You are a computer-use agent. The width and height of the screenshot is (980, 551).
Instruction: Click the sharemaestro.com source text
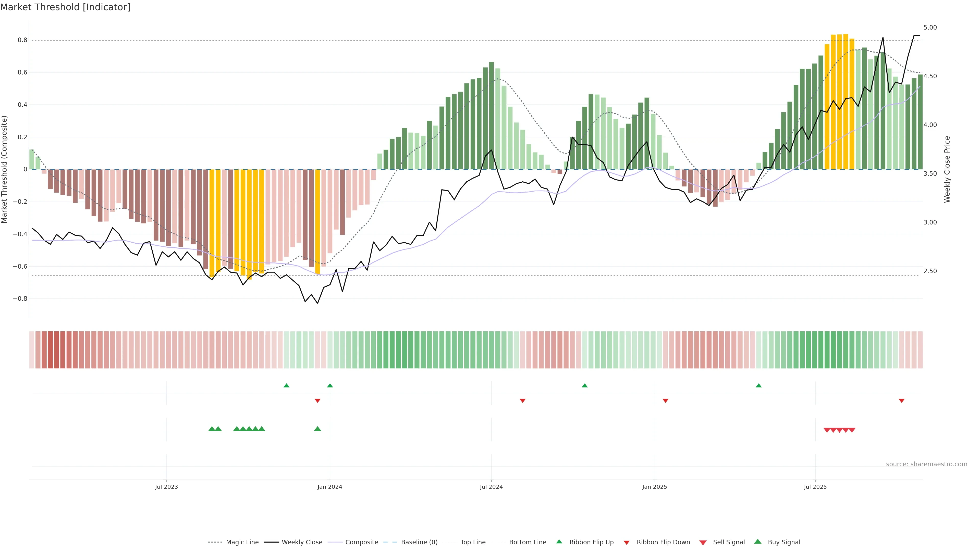tap(926, 464)
